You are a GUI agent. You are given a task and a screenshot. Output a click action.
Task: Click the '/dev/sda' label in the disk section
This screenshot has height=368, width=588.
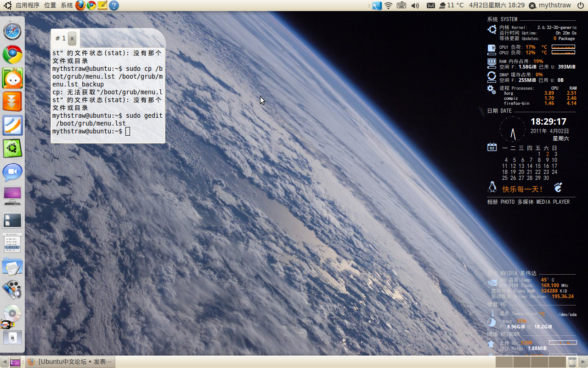[567, 315]
